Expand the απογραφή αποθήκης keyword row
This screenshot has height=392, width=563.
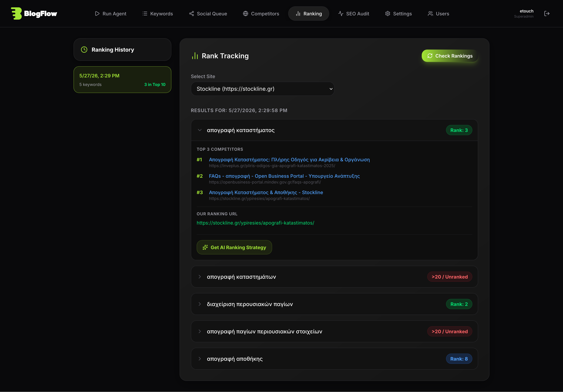click(335, 359)
